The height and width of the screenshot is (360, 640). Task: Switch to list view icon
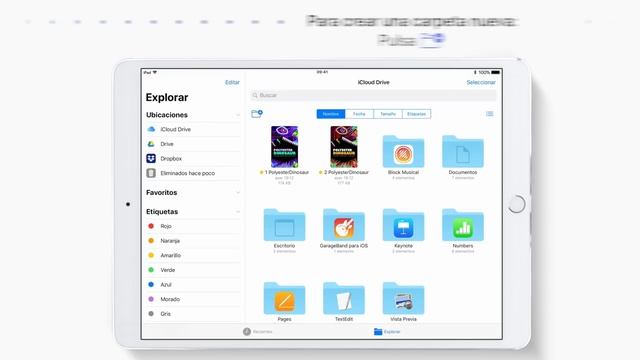(490, 114)
